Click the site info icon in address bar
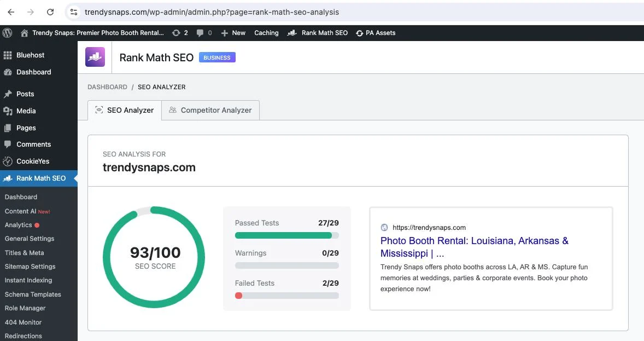 click(x=74, y=11)
